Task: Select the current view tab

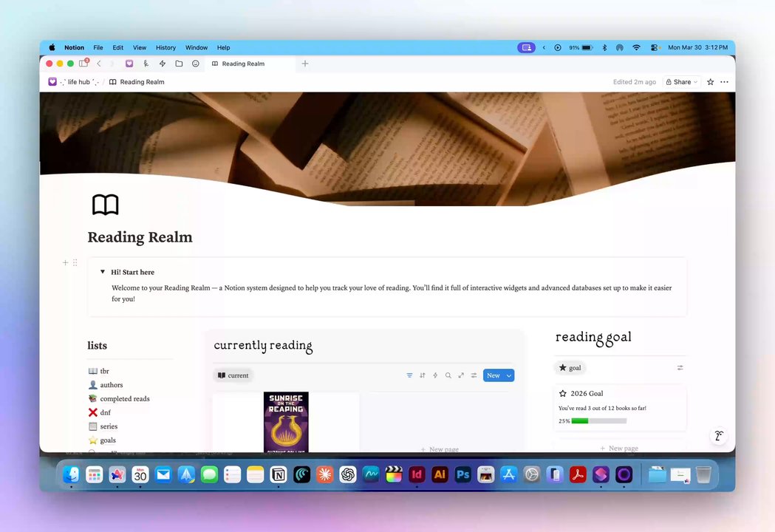Action: click(233, 375)
